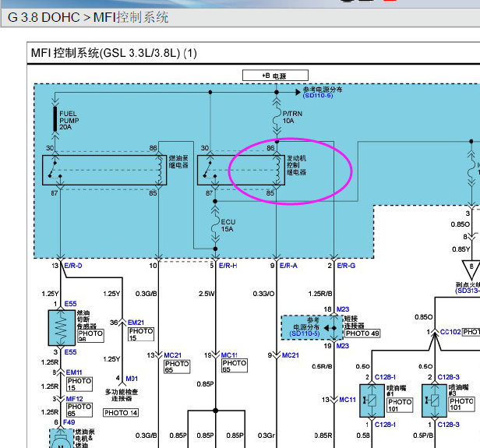Viewport: 480px width, 448px height.
Task: Click the fuel pump motor symbol
Action: click(x=62, y=439)
